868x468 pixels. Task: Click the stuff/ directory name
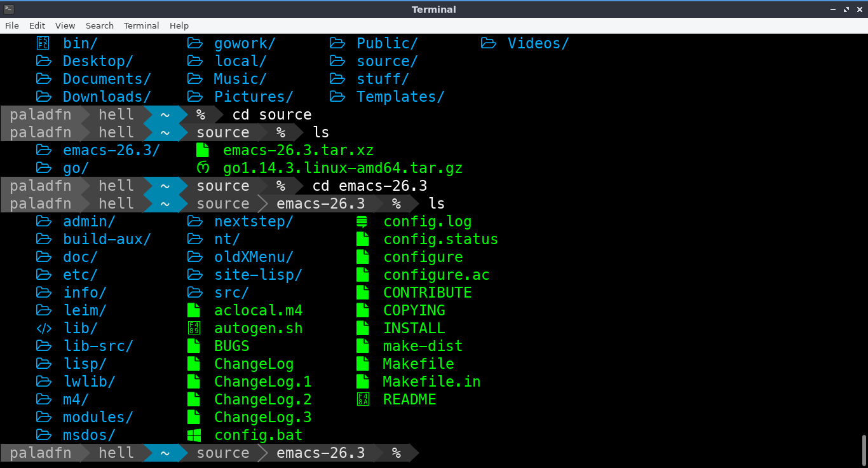pyautogui.click(x=383, y=79)
